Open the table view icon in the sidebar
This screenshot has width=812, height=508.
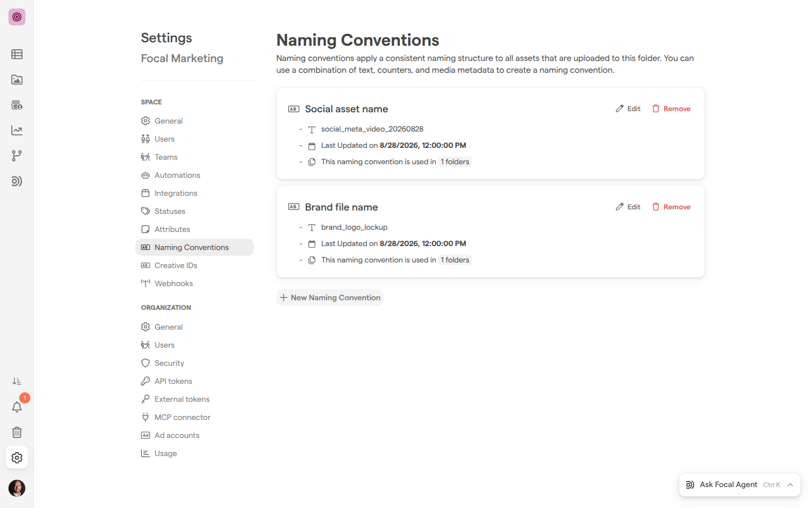click(17, 54)
